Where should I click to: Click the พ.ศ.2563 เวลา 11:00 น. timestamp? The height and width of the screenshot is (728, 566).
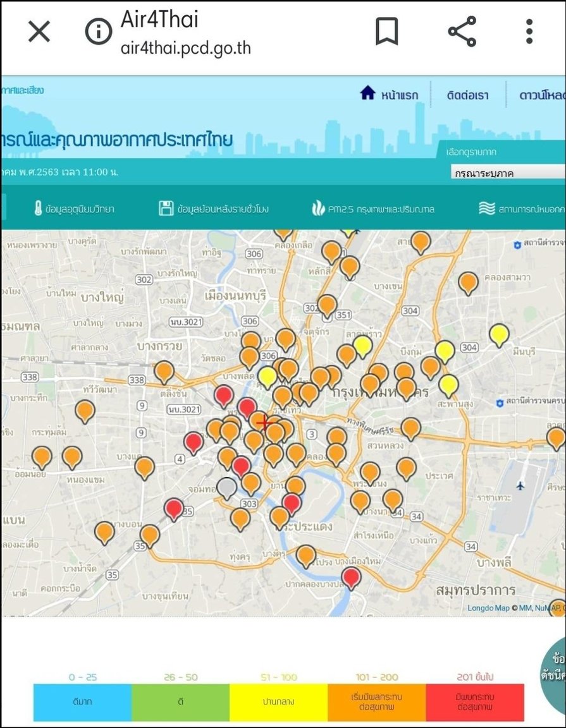(68, 172)
